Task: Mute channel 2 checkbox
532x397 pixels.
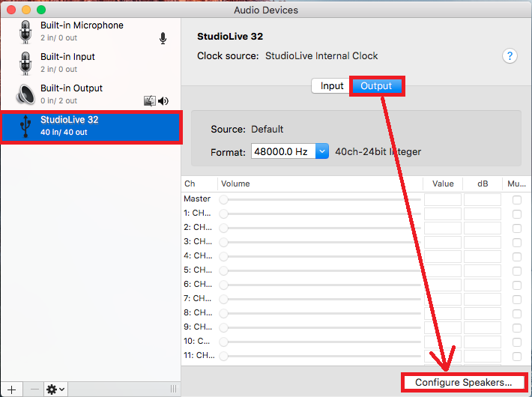Action: (x=517, y=228)
